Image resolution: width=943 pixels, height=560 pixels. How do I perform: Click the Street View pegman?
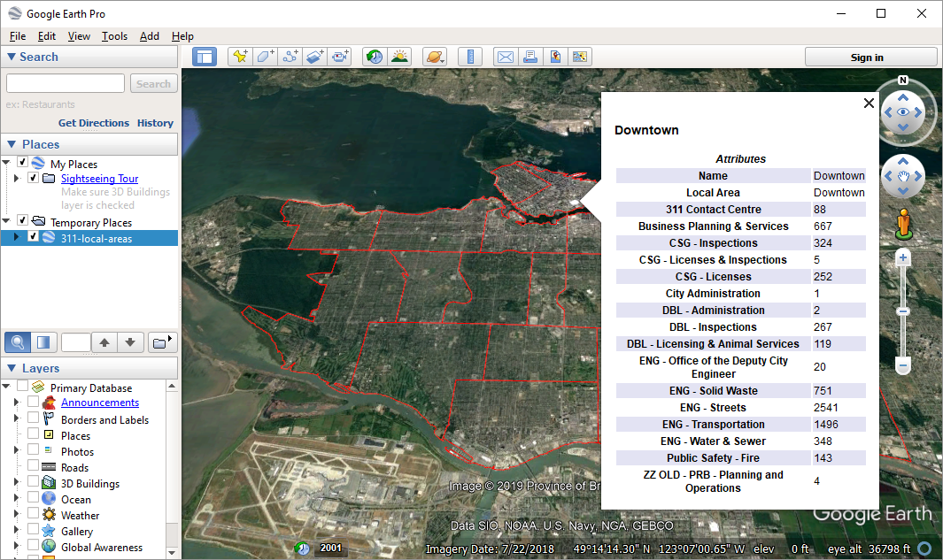tap(903, 224)
